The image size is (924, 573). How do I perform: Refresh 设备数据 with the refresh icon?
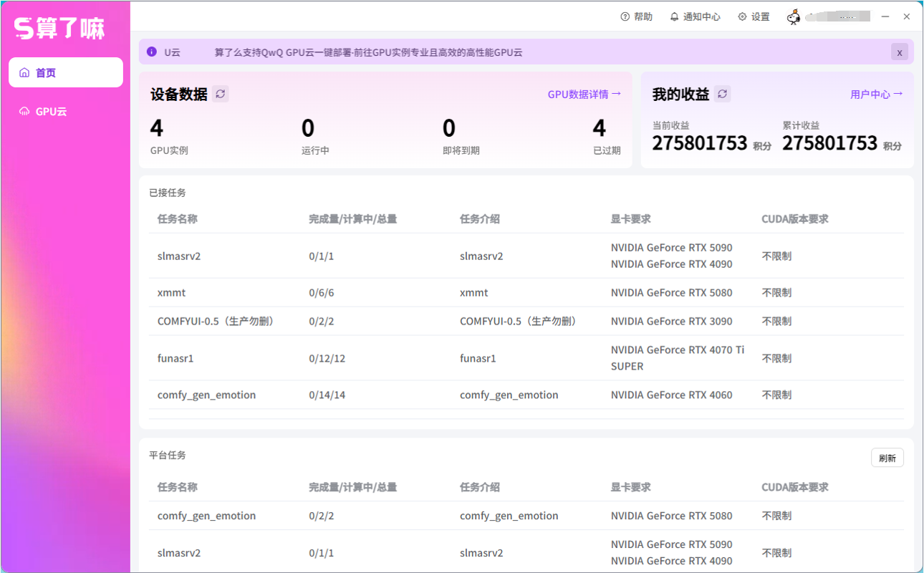(x=220, y=94)
